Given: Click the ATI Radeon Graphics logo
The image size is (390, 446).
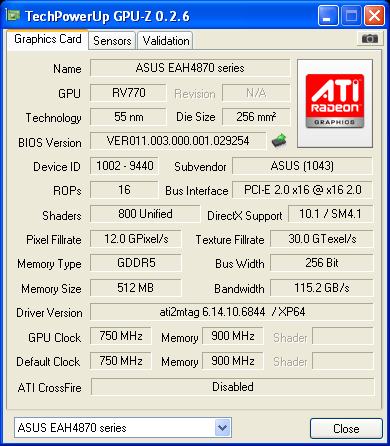Looking at the screenshot, I should tap(335, 103).
